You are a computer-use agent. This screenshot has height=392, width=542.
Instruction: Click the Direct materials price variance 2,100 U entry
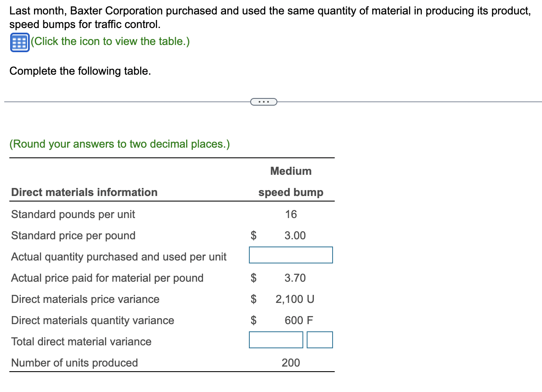pyautogui.click(x=294, y=299)
